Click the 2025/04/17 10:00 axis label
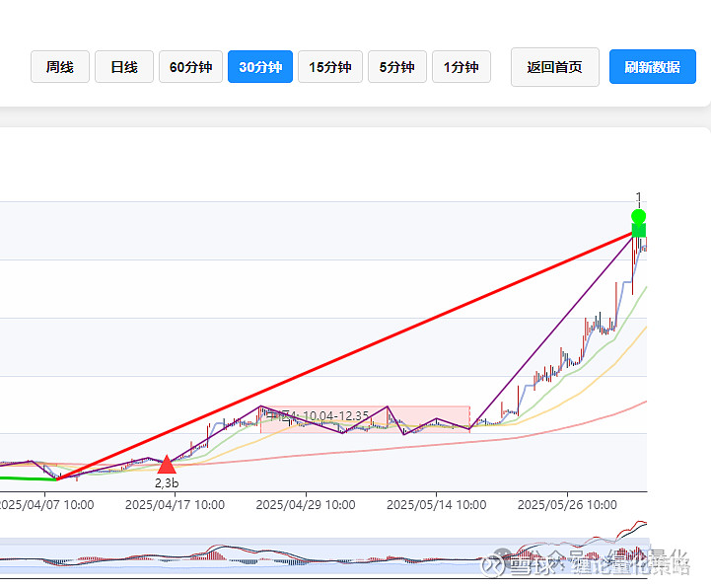The height and width of the screenshot is (588, 711). click(x=175, y=505)
